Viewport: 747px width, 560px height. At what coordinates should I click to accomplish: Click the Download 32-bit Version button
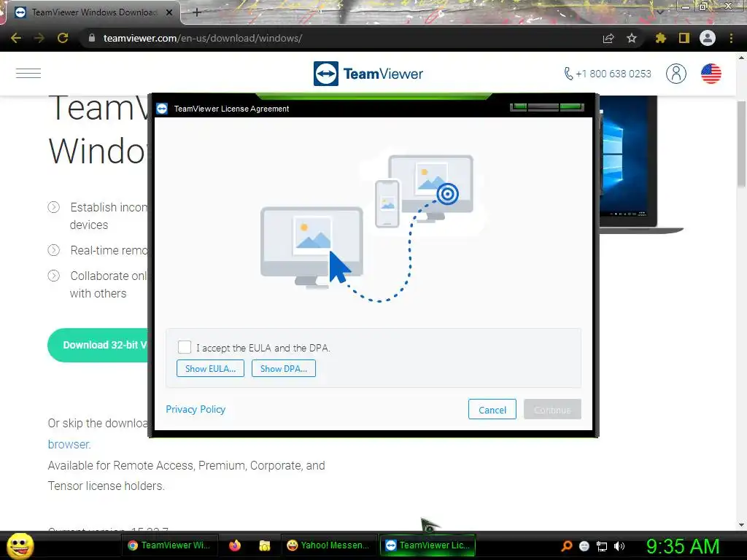click(98, 345)
